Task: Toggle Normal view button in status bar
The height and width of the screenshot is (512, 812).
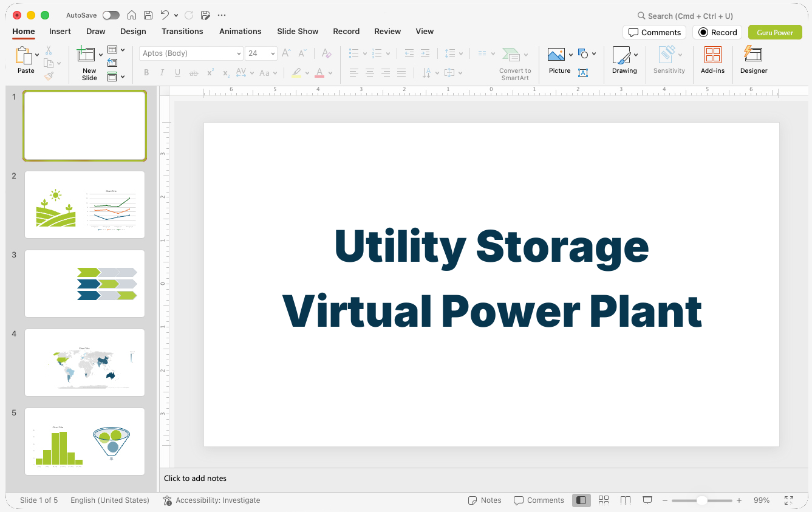Action: point(581,500)
